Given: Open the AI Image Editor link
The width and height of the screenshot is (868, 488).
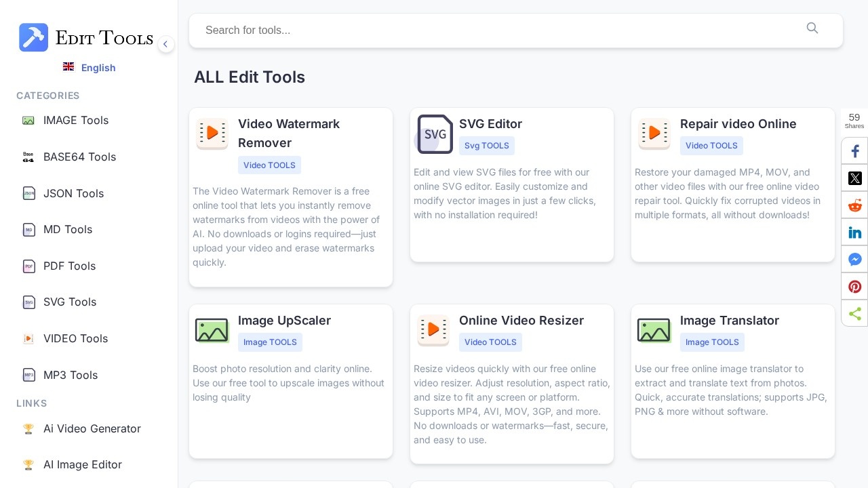Looking at the screenshot, I should pos(83,464).
